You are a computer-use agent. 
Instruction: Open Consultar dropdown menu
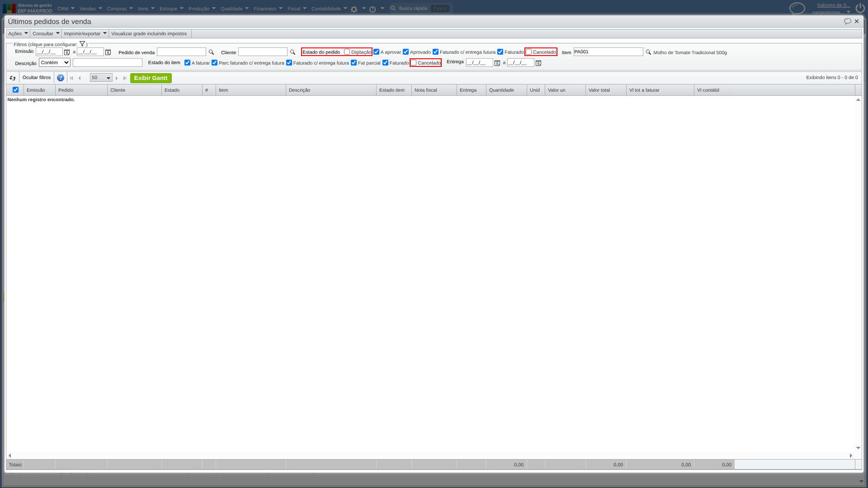(x=46, y=33)
